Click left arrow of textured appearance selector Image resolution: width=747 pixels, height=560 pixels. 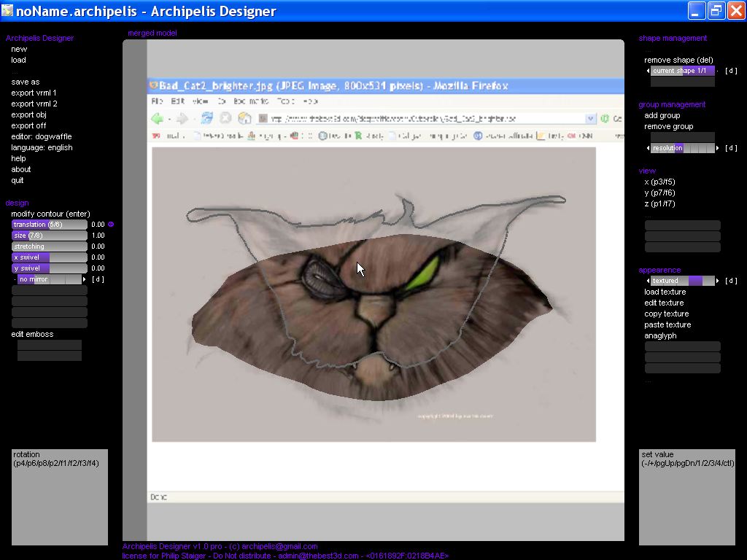point(648,281)
